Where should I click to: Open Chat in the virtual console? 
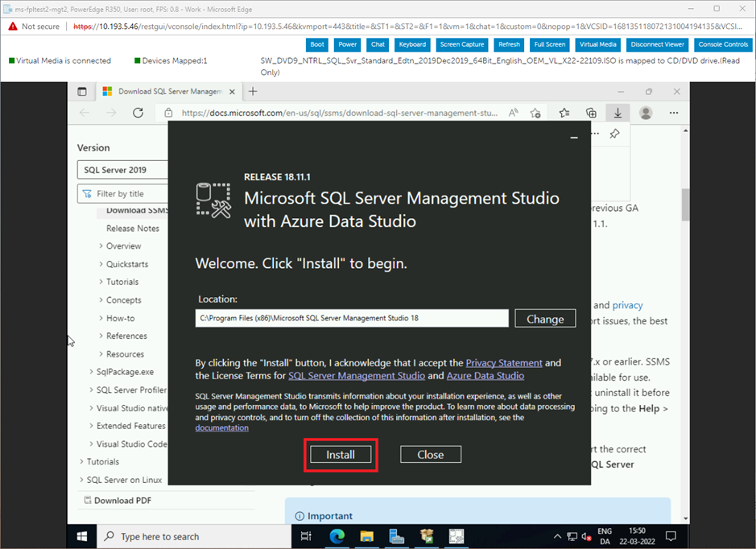click(x=378, y=44)
